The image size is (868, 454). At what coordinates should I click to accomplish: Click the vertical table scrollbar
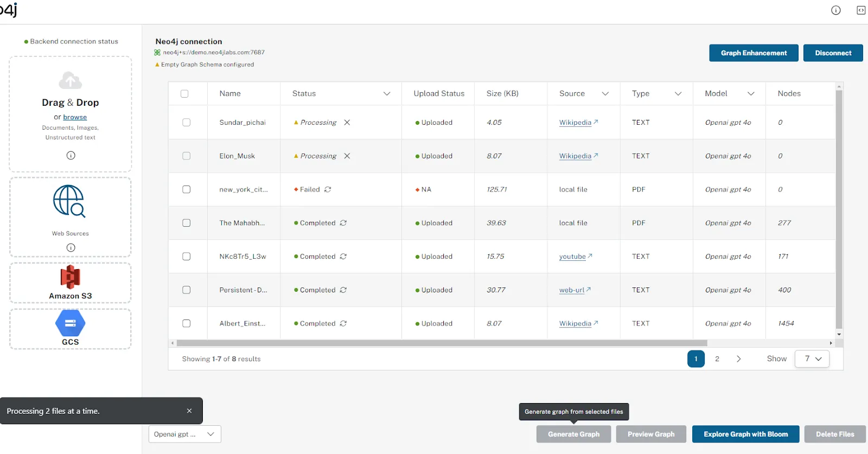click(x=839, y=209)
